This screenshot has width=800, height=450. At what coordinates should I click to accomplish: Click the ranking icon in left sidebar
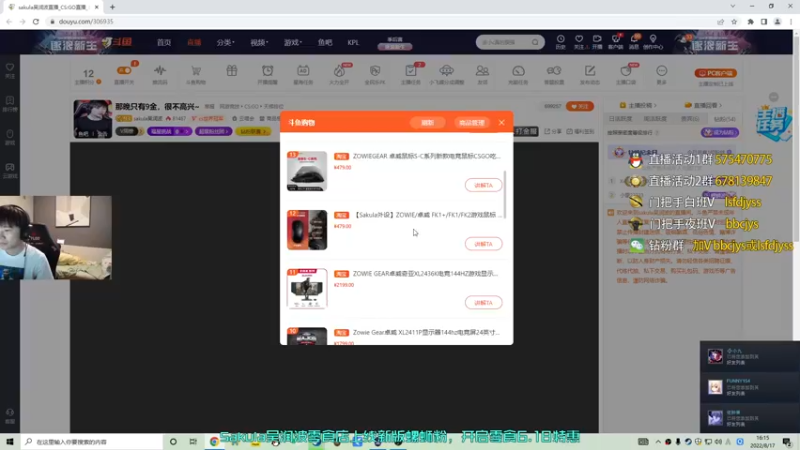[10, 101]
